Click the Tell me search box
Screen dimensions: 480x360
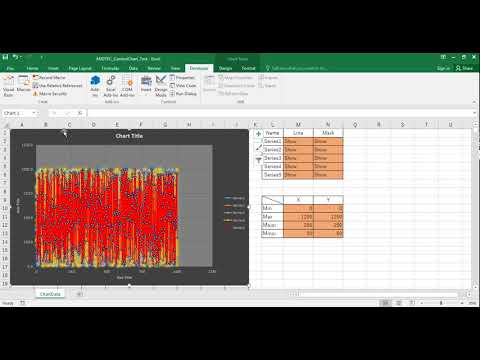click(296, 68)
